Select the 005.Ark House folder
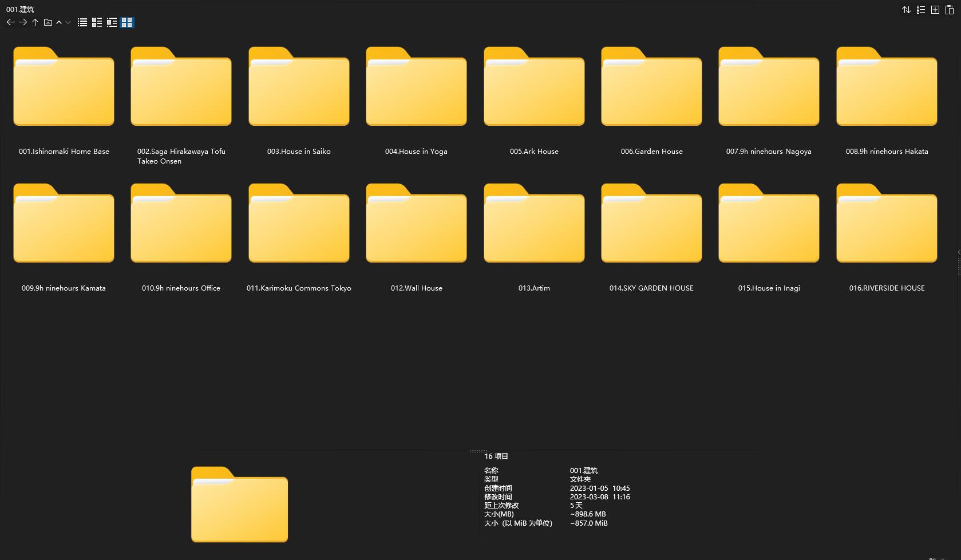The height and width of the screenshot is (560, 961). 534,101
